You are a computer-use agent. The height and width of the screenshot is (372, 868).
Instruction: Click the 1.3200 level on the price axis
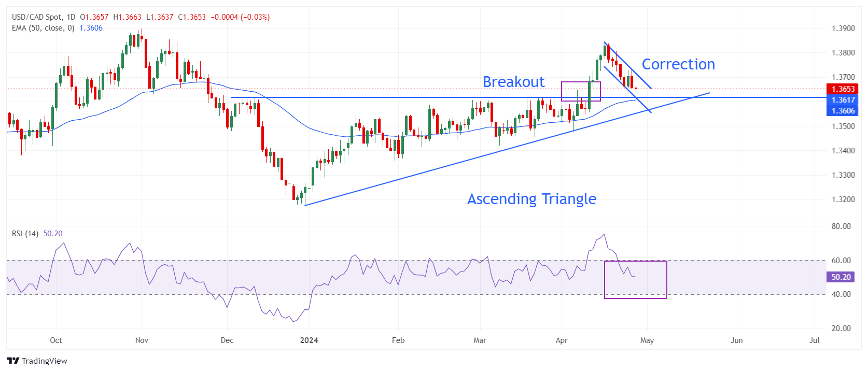[843, 199]
